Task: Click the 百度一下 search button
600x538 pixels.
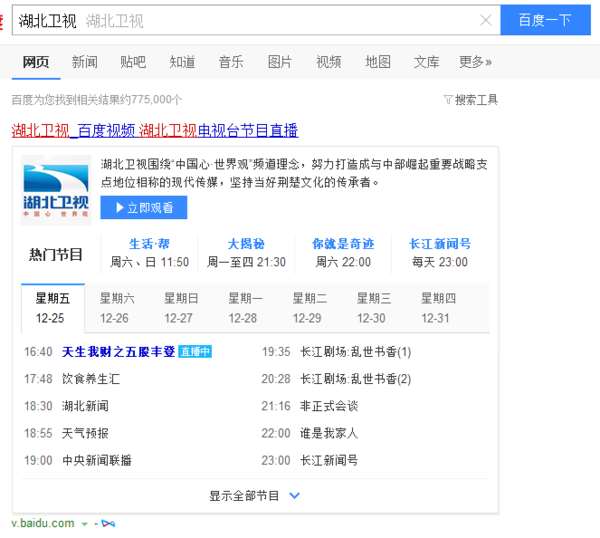Action: 545,20
